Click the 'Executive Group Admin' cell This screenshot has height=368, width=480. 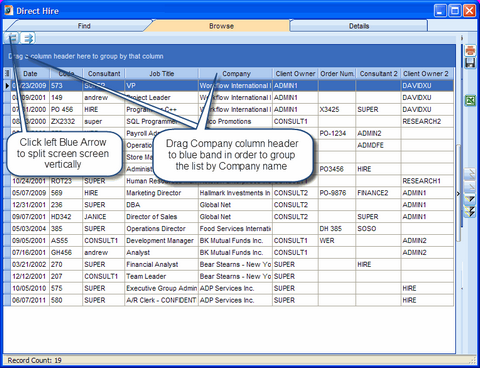click(162, 288)
